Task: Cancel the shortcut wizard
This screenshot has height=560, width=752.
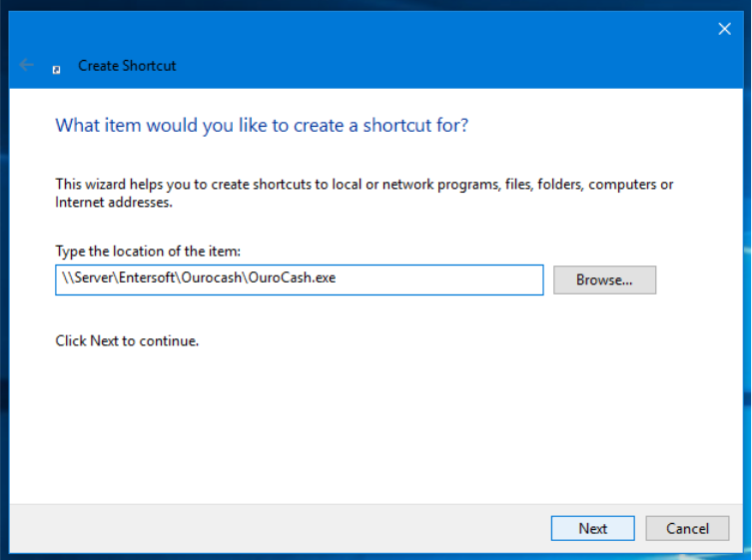Action: pos(687,528)
